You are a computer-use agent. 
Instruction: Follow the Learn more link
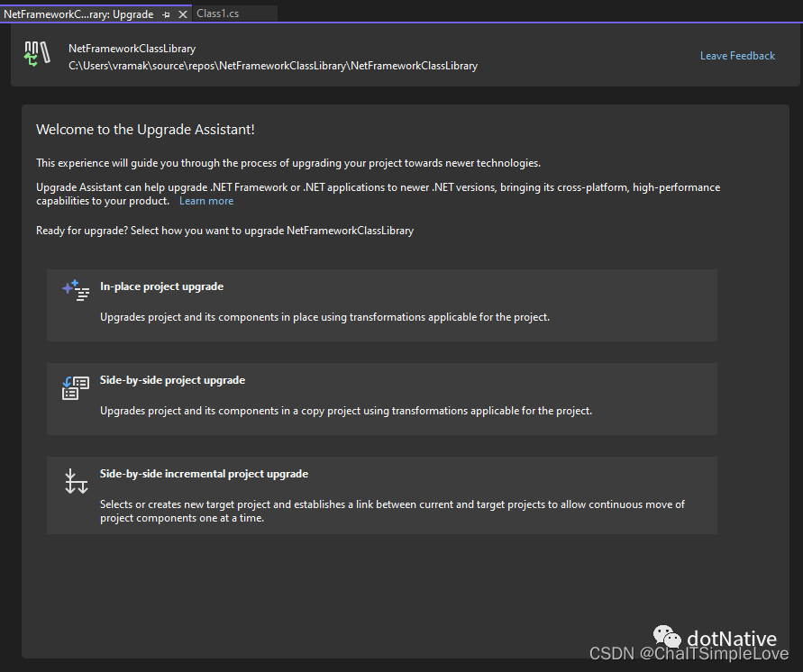click(x=206, y=201)
